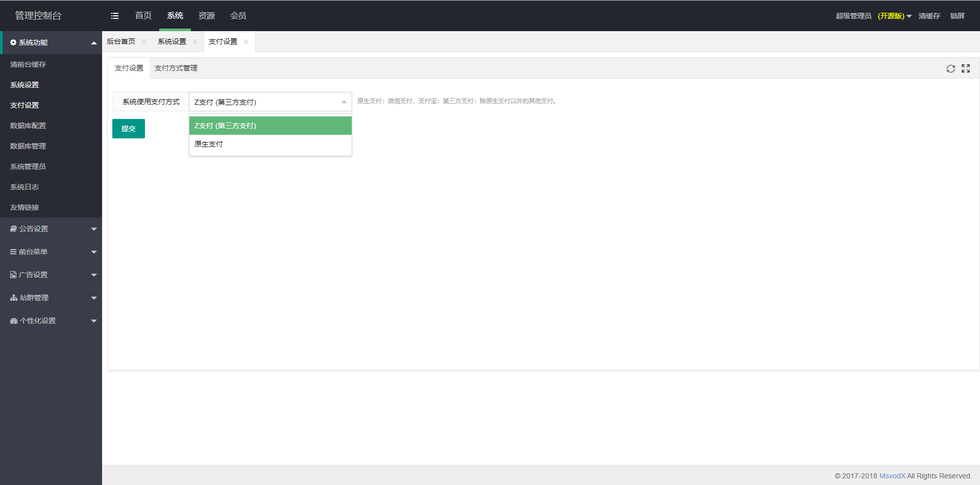Open 友情链接 in the sidebar
The height and width of the screenshot is (485, 980).
[x=24, y=207]
